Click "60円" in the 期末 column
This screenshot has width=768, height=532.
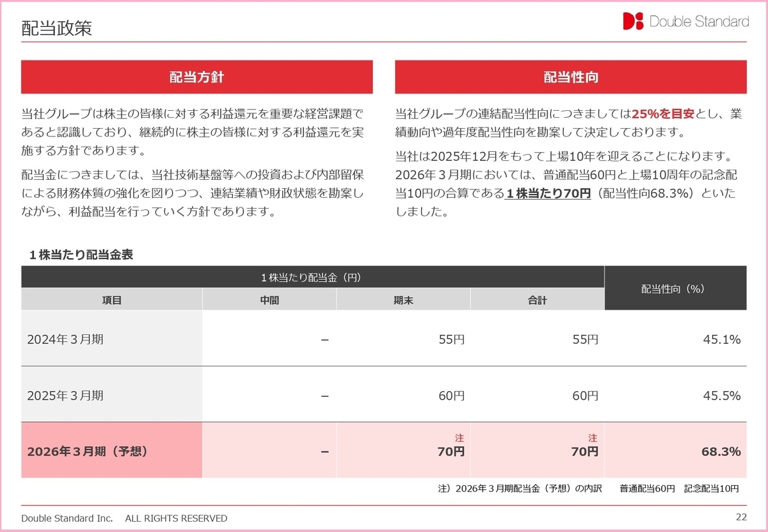[451, 396]
